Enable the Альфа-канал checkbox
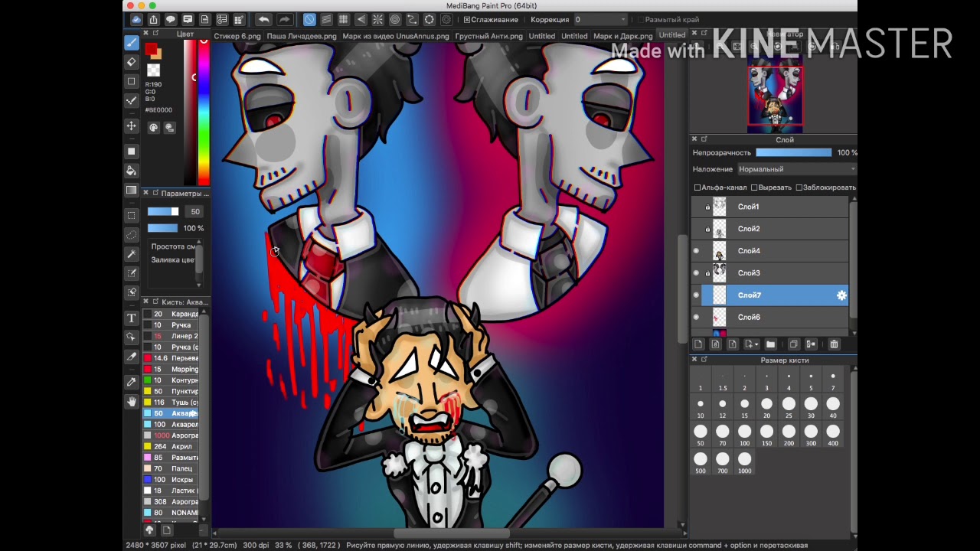This screenshot has width=980, height=551. (697, 187)
